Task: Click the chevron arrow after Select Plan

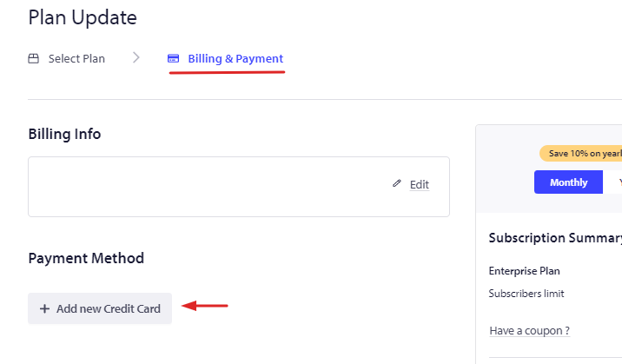Action: coord(136,58)
